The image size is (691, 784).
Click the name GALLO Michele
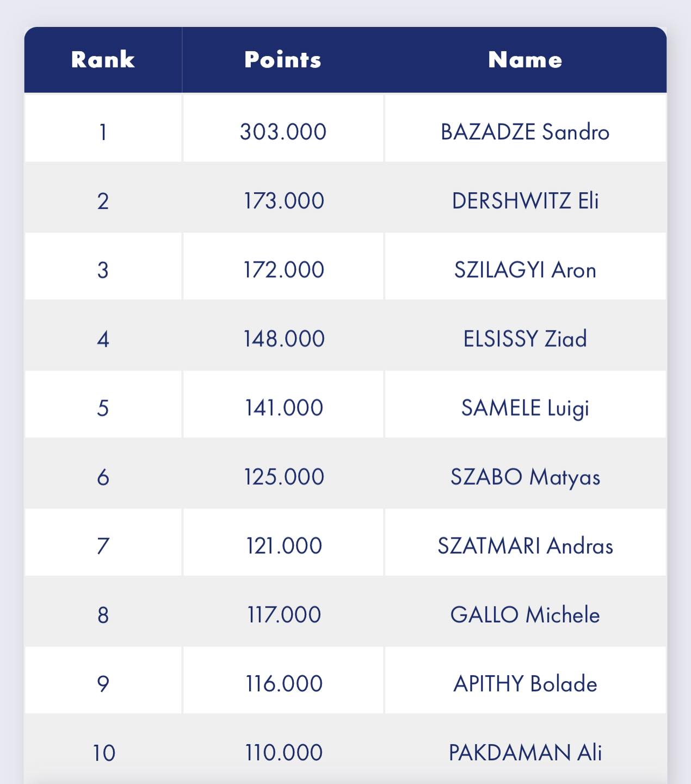(x=525, y=615)
